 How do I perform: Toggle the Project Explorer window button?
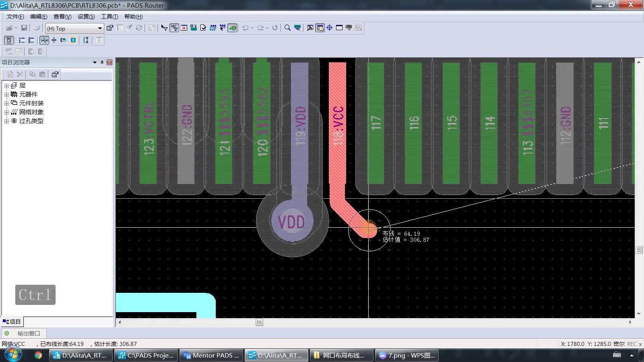click(320, 28)
